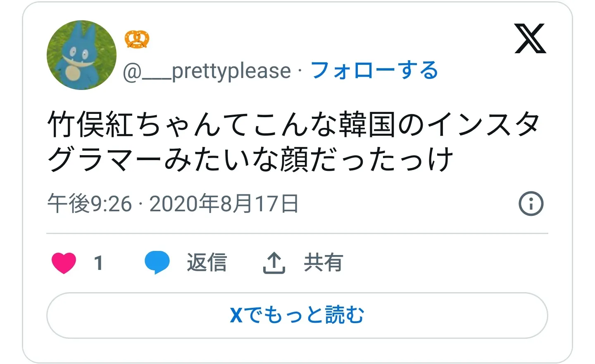
Task: Click the tweet line starting with グラマーみたいな
Action: point(250,159)
